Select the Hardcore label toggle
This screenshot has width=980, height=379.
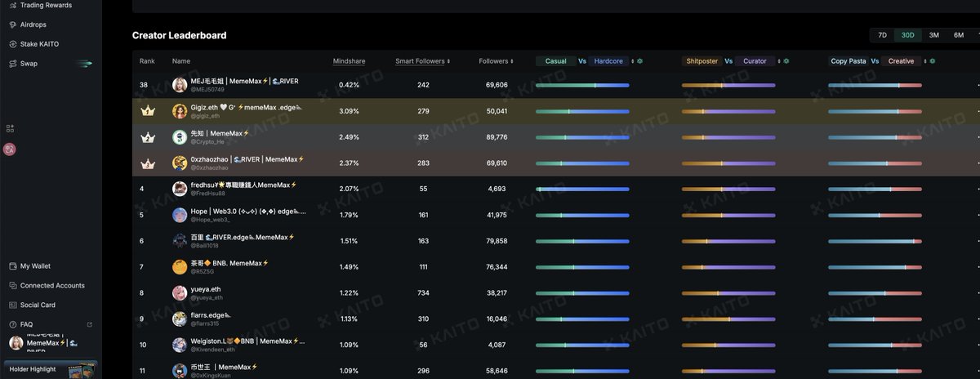pos(608,61)
